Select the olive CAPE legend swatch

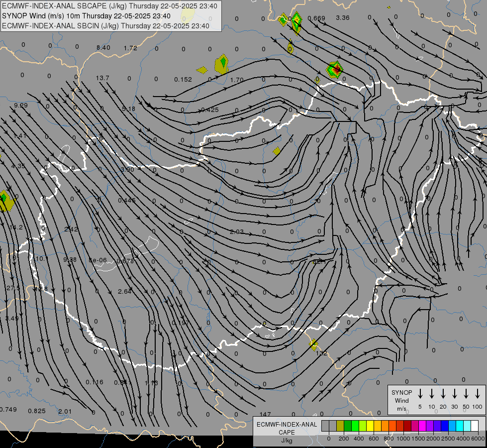pos(340,426)
